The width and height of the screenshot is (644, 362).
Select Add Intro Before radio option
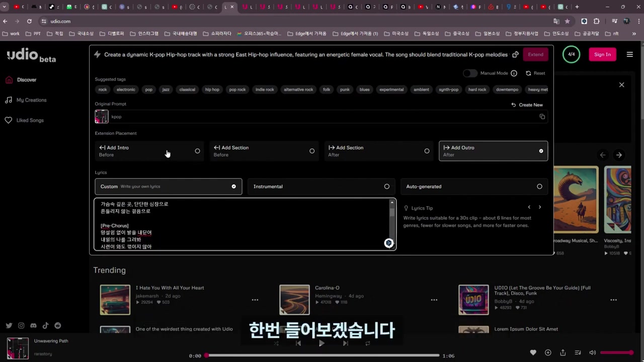point(149,151)
